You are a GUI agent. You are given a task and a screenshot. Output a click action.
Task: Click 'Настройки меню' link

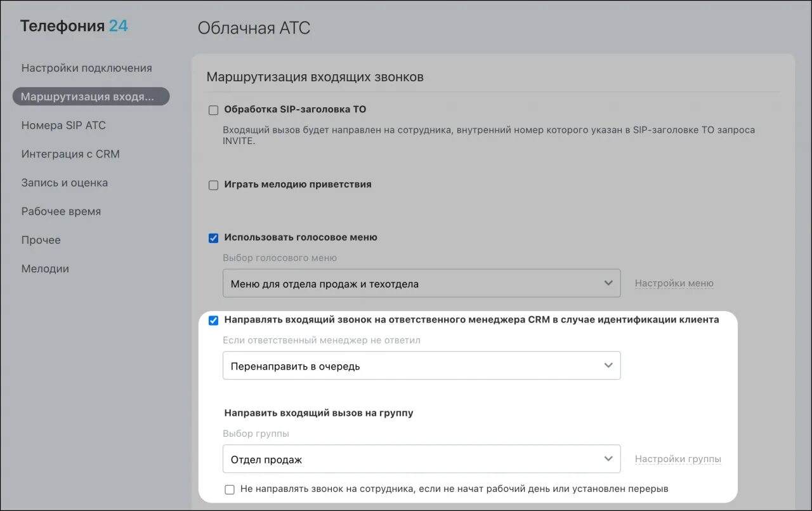click(x=674, y=283)
